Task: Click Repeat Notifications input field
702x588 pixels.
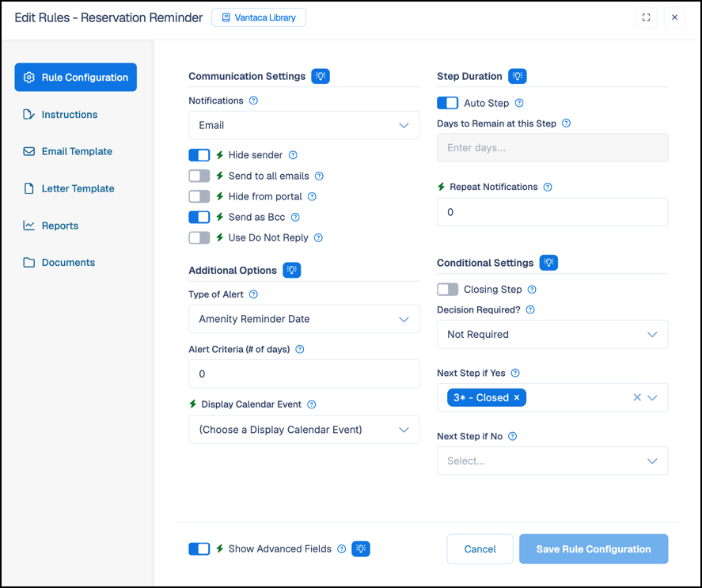Action: point(552,212)
